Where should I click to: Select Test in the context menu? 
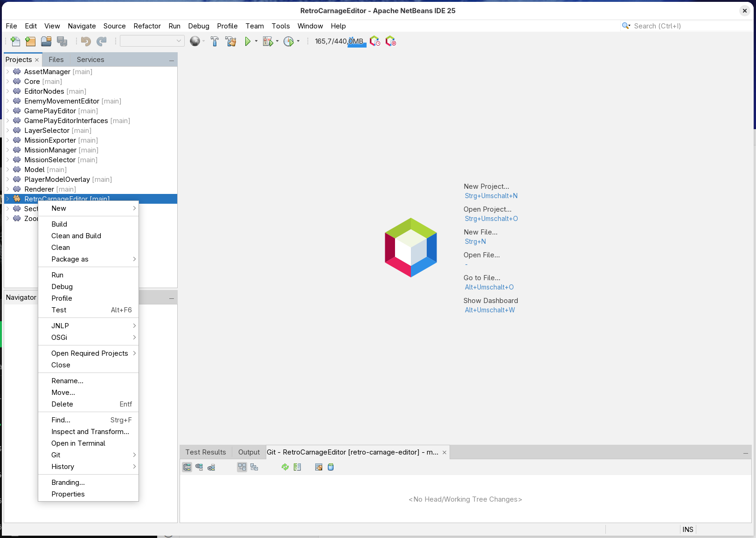88,310
